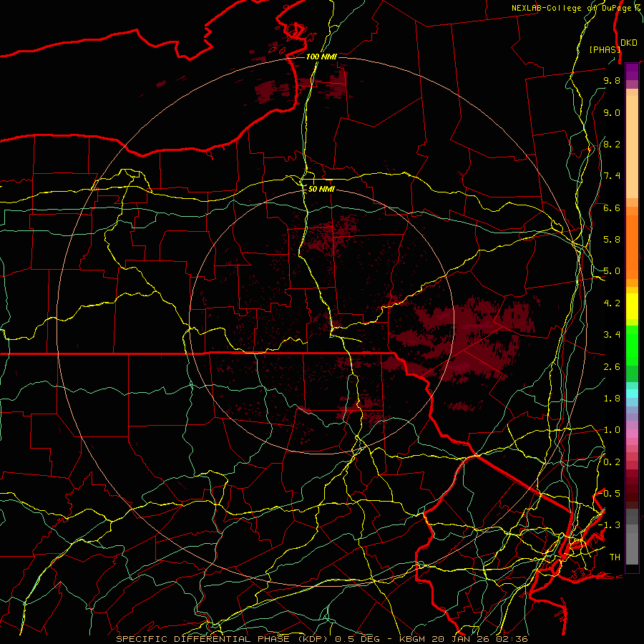Click the 7.4 scale label
The height and width of the screenshot is (644, 644).
click(612, 176)
